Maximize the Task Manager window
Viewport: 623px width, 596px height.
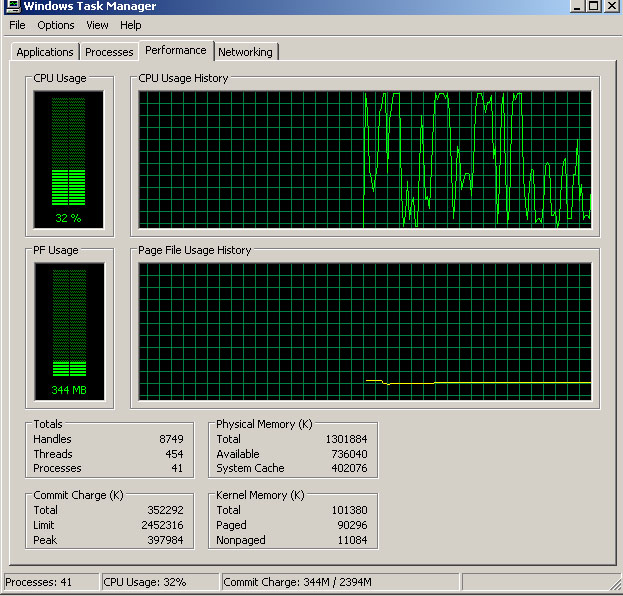pyautogui.click(x=594, y=6)
